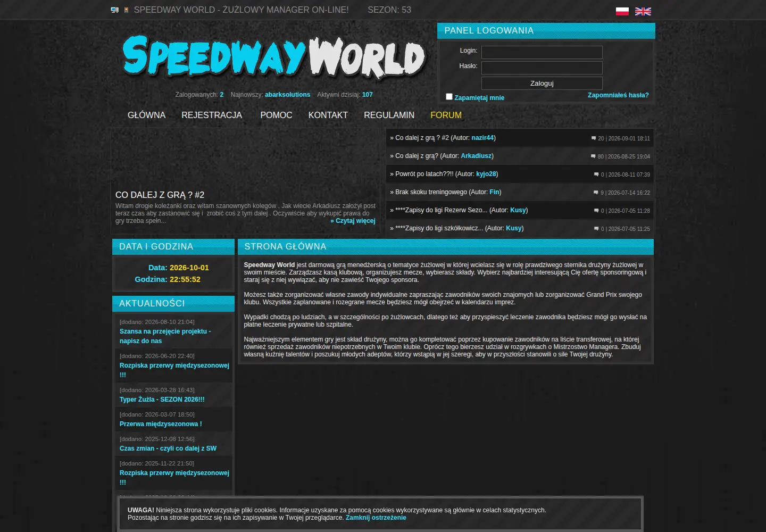Open author link nazir44
The width and height of the screenshot is (766, 532).
click(482, 138)
